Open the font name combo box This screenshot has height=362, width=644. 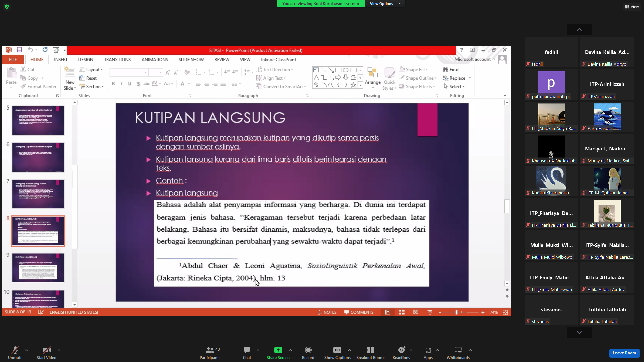tap(129, 72)
